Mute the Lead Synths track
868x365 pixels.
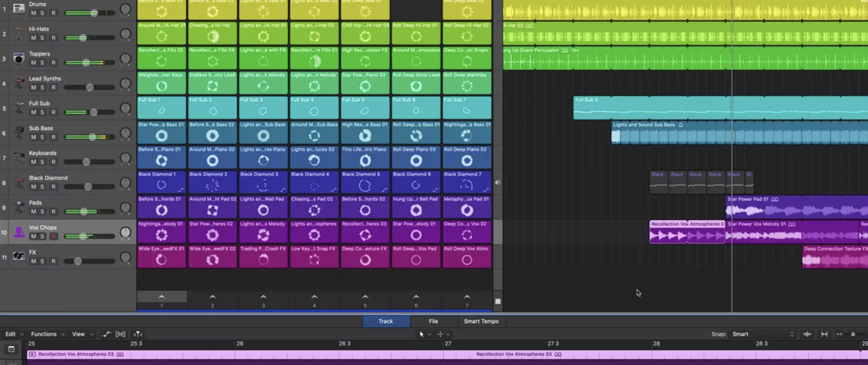[x=33, y=87]
